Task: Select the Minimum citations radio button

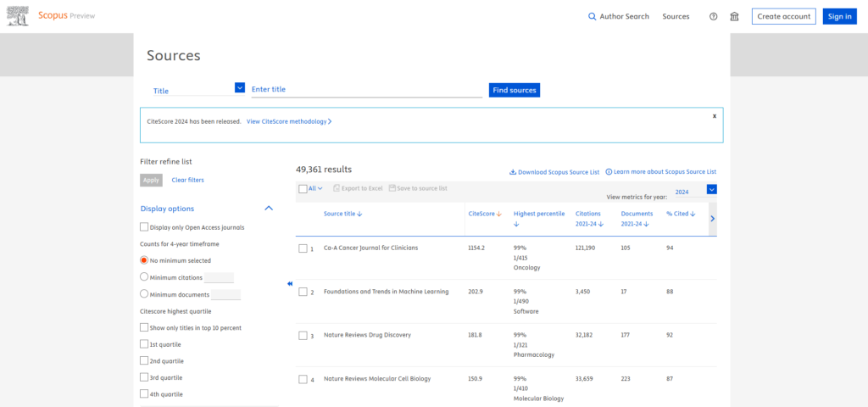Action: (144, 276)
